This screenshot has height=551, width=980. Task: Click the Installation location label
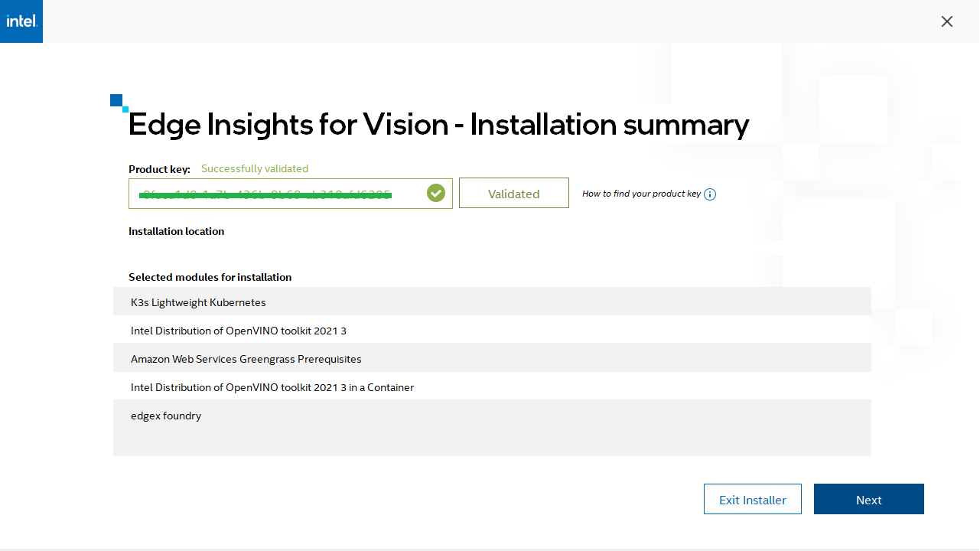click(x=177, y=231)
